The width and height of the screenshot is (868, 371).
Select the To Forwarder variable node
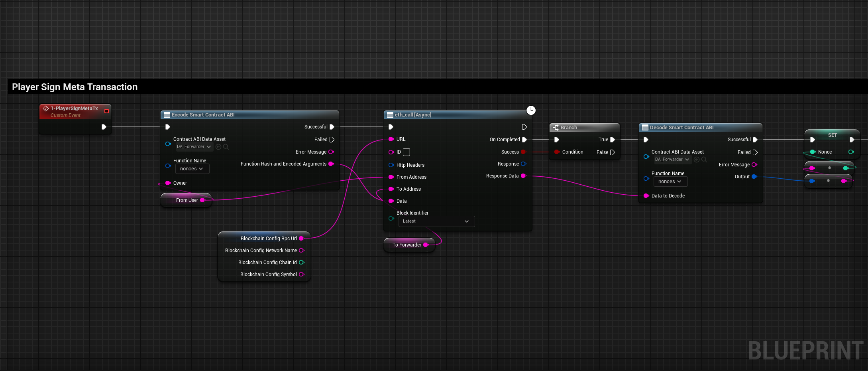click(407, 245)
